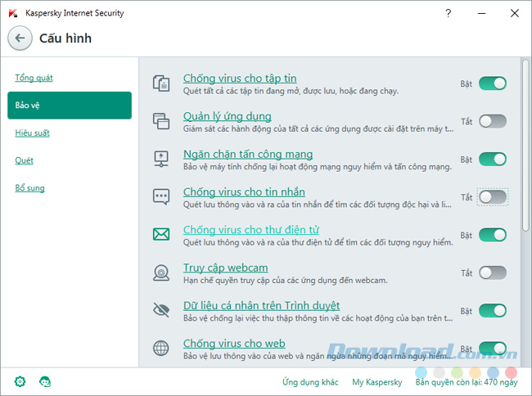Click the Ứng dụng khác link

tap(310, 382)
